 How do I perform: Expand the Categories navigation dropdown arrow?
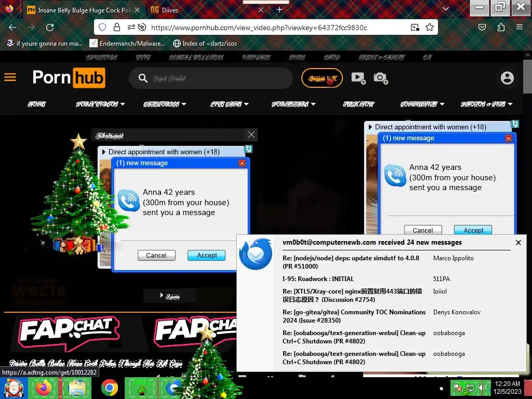tap(184, 104)
